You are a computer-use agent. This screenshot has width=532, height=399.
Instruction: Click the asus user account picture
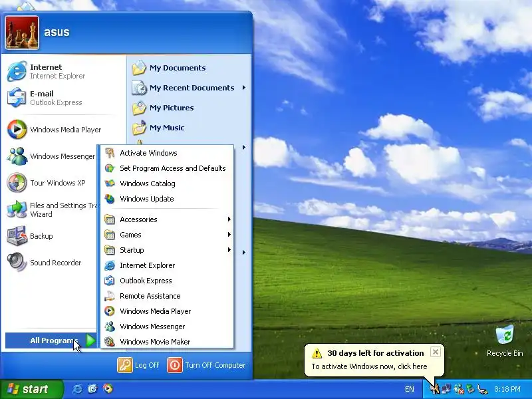point(22,33)
